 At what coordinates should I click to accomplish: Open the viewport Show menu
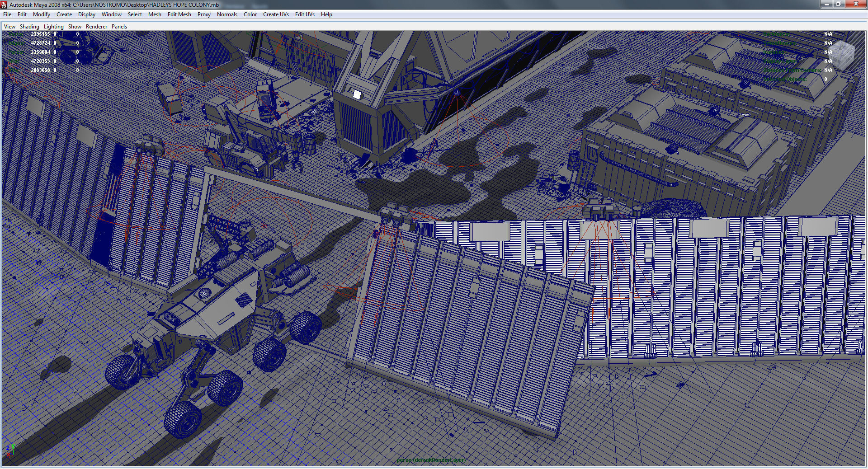tap(75, 27)
